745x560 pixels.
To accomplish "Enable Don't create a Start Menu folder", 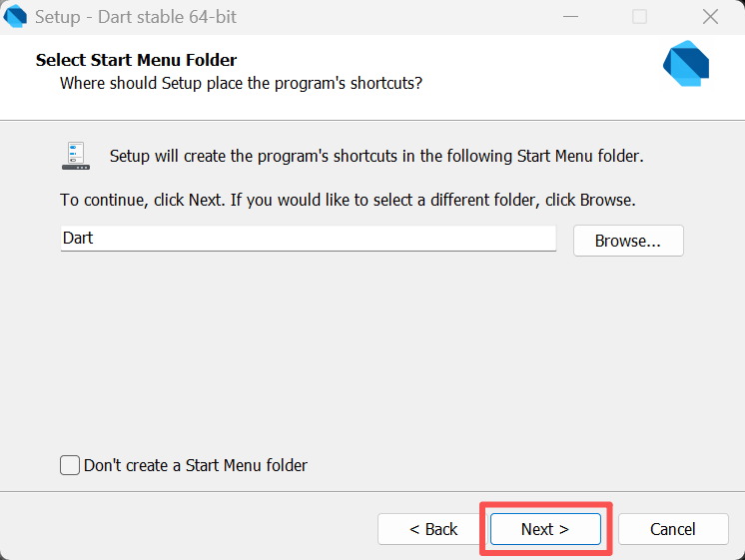I will (70, 465).
